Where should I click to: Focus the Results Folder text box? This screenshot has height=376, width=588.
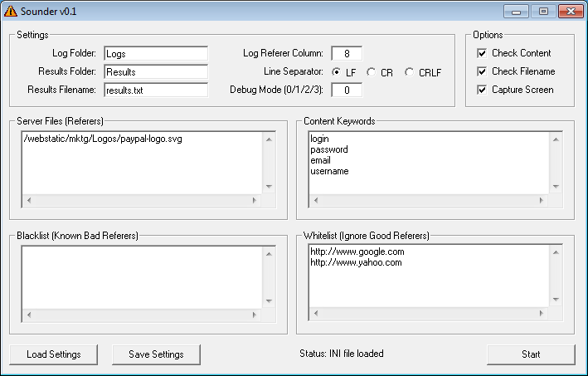pos(154,72)
